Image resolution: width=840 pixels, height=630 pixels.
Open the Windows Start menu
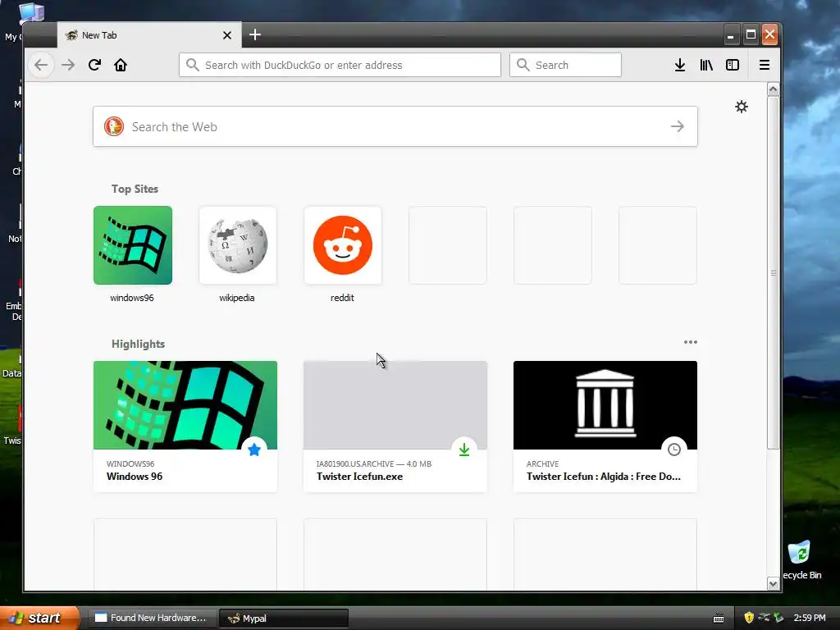(x=39, y=618)
